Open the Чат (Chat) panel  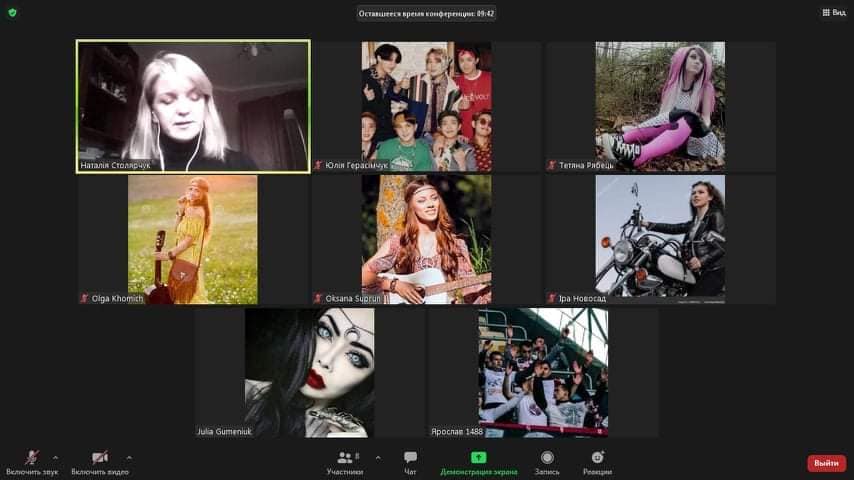410,461
